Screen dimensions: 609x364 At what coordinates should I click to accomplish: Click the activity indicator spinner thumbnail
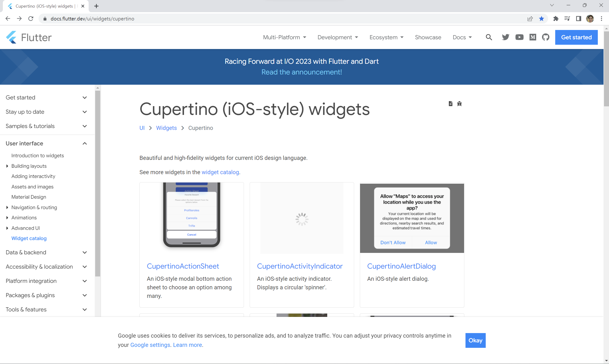(302, 218)
